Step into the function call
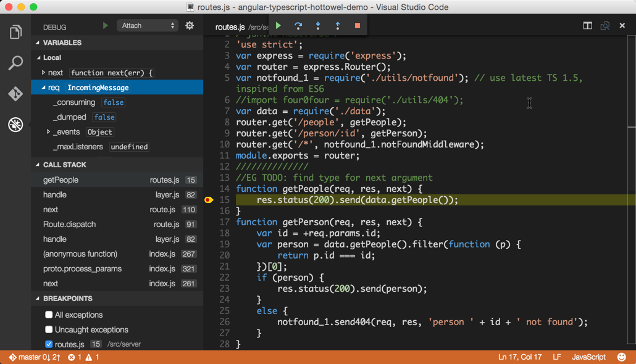The image size is (636, 364). coord(317,26)
